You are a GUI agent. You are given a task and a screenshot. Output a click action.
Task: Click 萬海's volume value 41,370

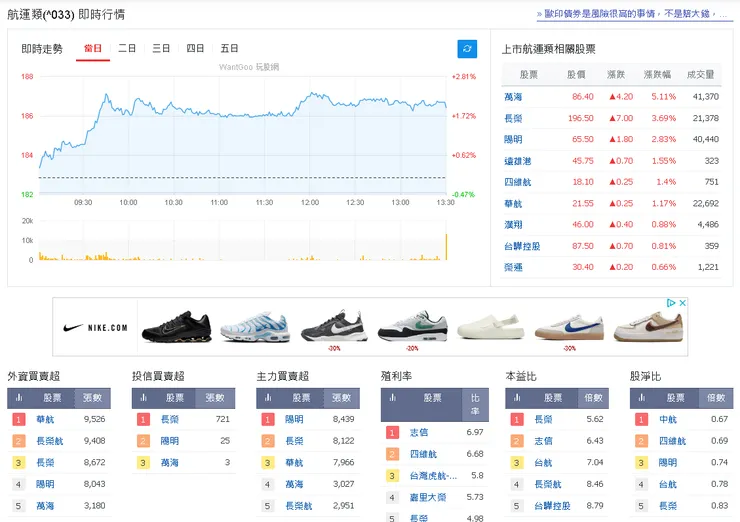[x=706, y=97]
